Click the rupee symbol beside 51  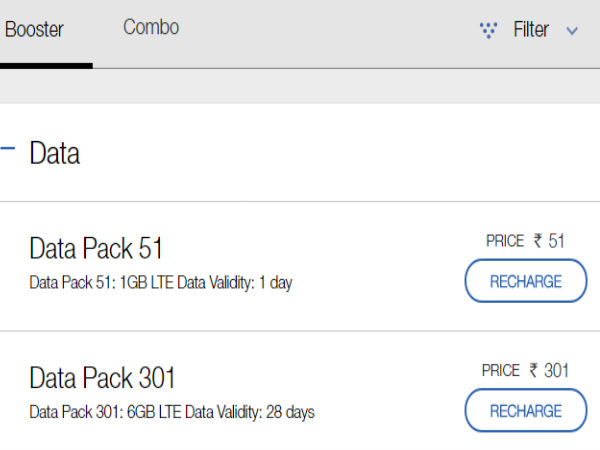click(x=538, y=241)
